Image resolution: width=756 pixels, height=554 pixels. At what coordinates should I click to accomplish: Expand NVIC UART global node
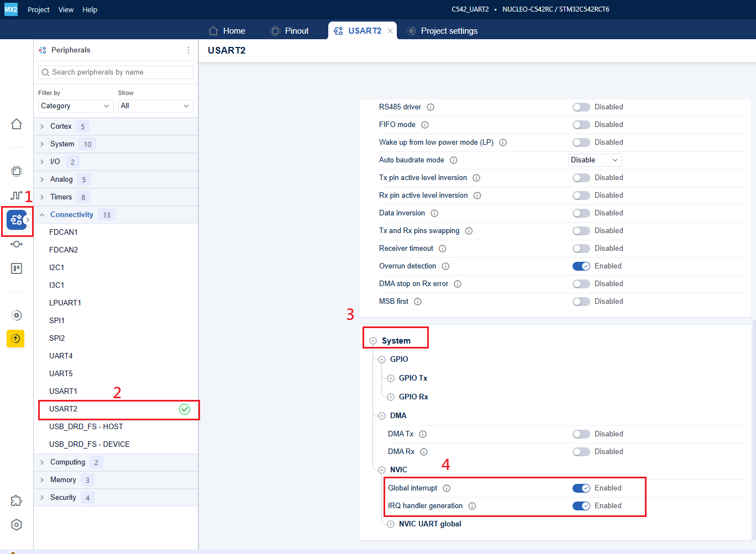[391, 524]
